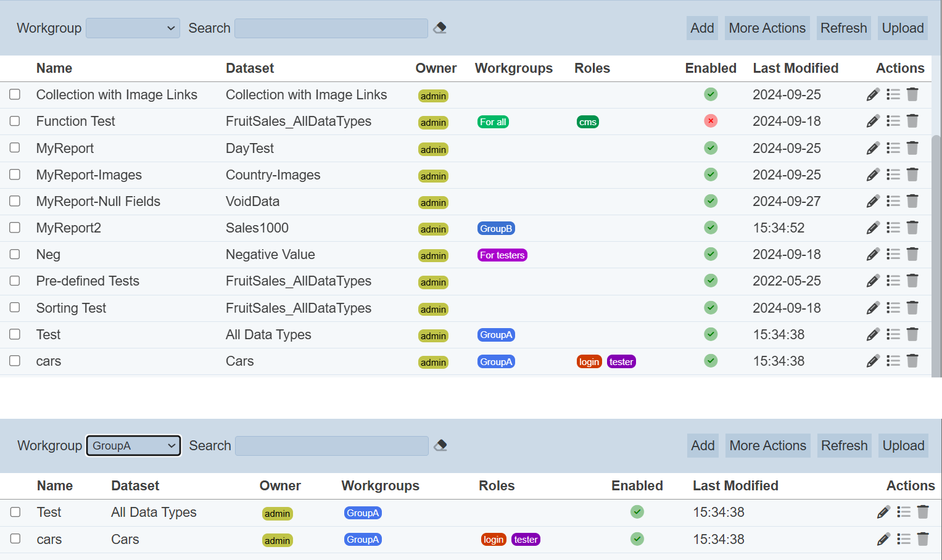The width and height of the screenshot is (942, 560).
Task: Click delete trash icon for MyReport2 row
Action: (912, 228)
